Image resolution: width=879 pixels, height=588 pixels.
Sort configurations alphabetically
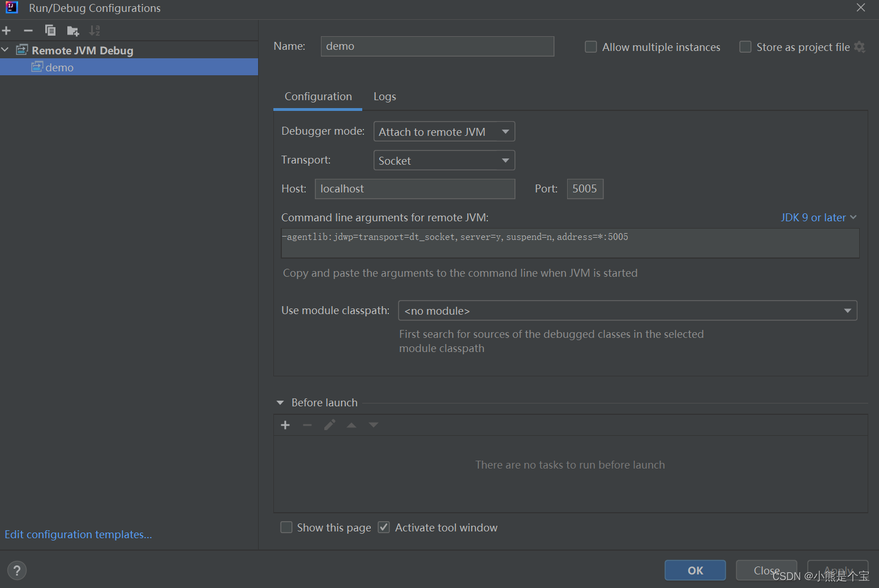(94, 30)
